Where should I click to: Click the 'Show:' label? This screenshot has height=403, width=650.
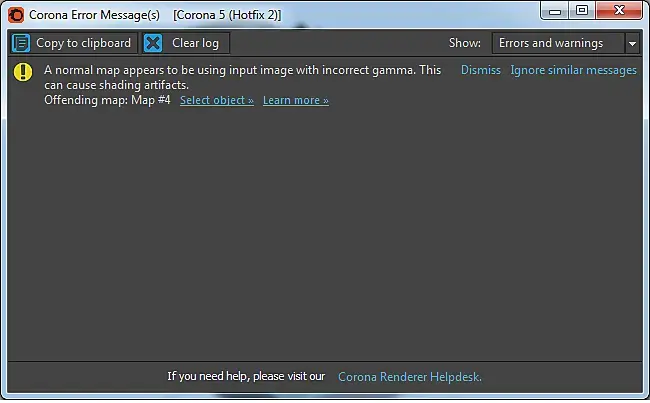(465, 43)
